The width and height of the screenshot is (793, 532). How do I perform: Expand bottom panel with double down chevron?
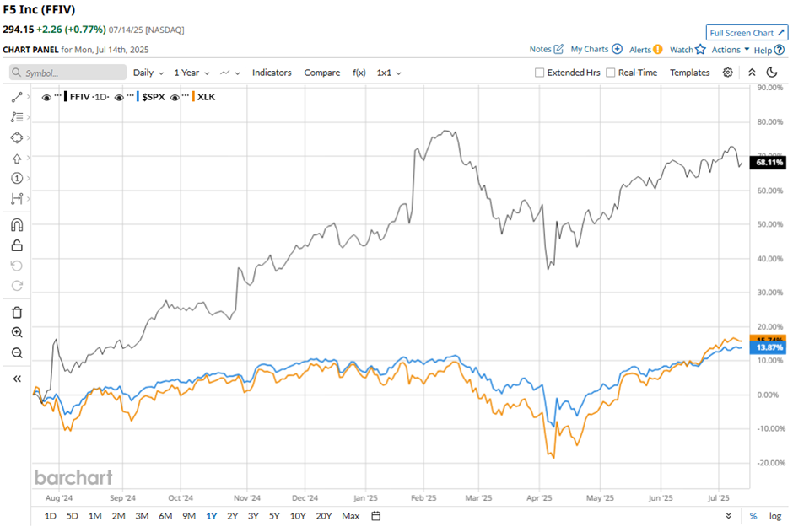point(728,516)
